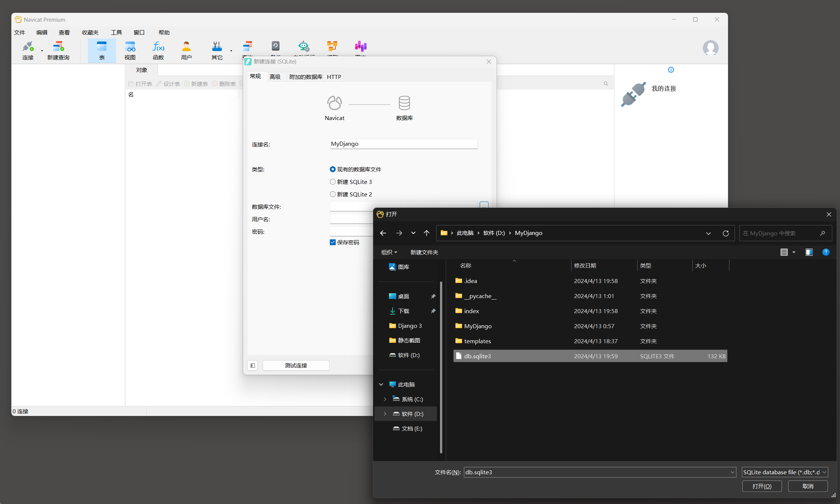Click the 取消 button
Viewport: 840px width, 504px height.
pyautogui.click(x=808, y=486)
